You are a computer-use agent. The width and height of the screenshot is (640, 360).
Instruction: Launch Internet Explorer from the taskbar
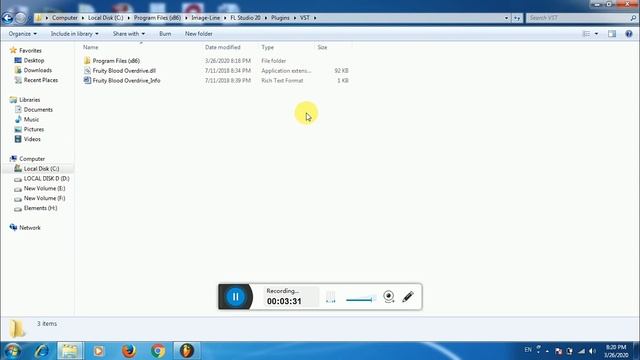(x=42, y=351)
